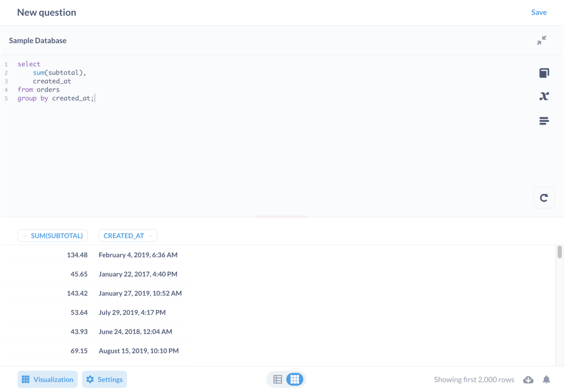Open the SQL variables sidebar
Image resolution: width=564 pixels, height=392 pixels.
pyautogui.click(x=544, y=96)
